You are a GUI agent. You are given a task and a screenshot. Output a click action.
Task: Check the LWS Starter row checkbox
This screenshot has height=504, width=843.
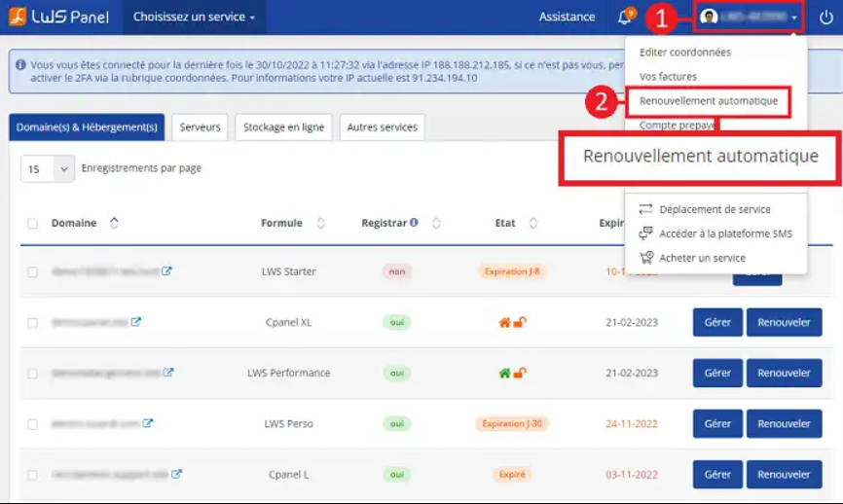coord(33,271)
